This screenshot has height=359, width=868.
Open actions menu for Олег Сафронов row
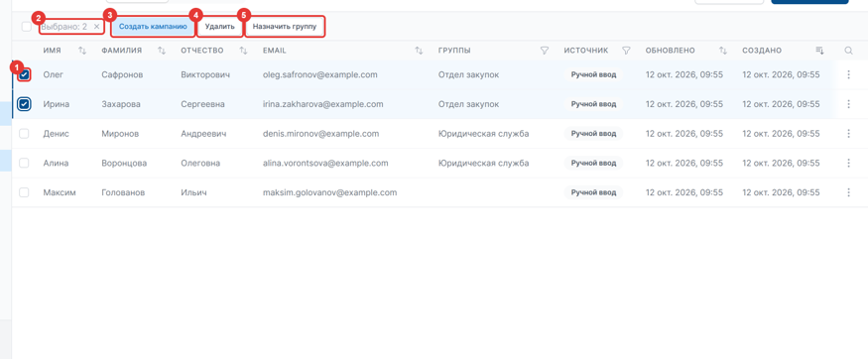848,74
